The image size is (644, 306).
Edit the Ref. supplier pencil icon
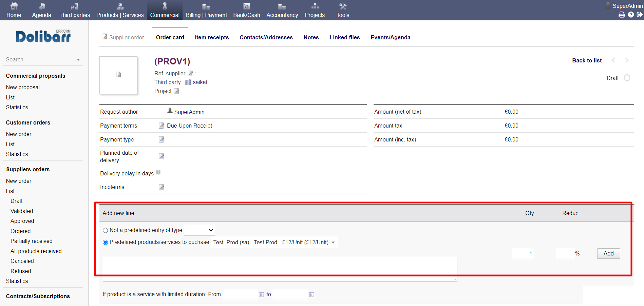point(190,74)
